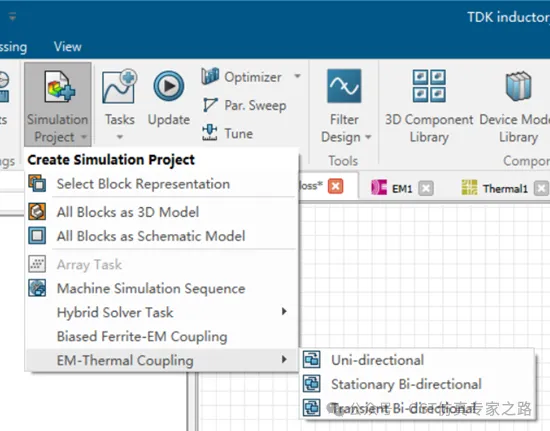Open the Tune tool
Image resolution: width=550 pixels, height=431 pixels.
click(x=228, y=133)
